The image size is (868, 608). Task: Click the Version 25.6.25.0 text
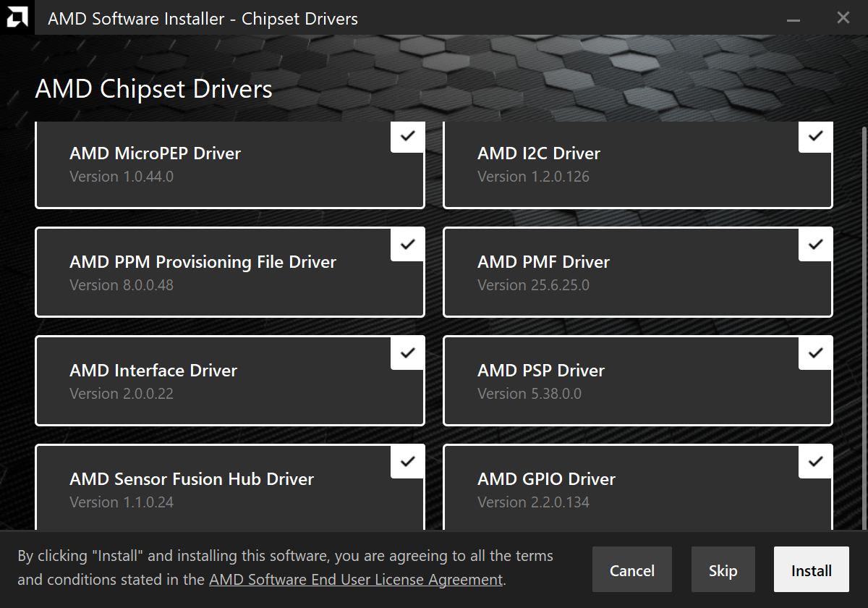[533, 285]
